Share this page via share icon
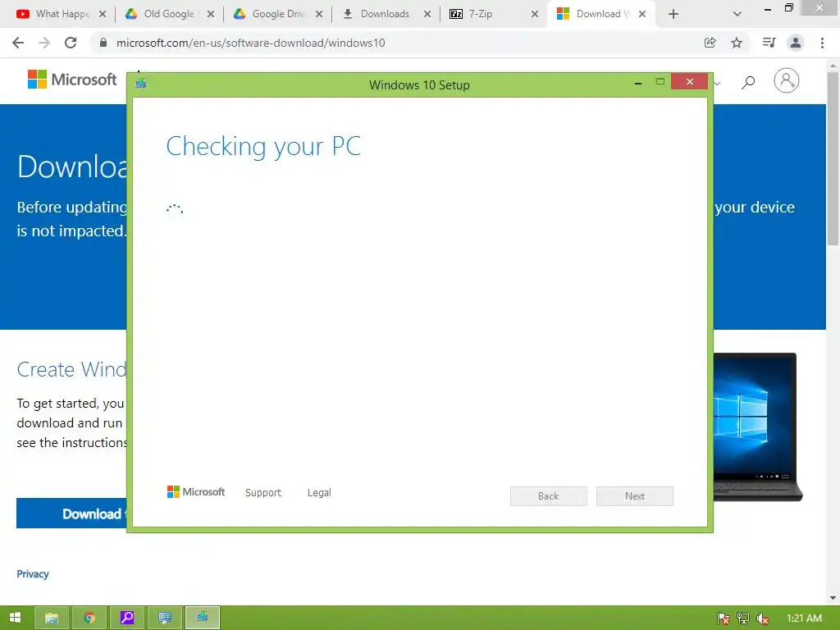 point(710,43)
